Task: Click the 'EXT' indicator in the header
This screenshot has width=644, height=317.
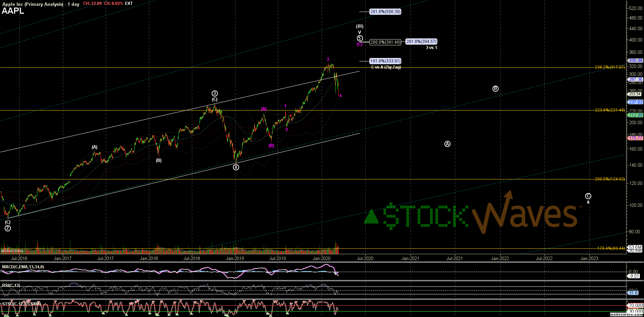Action: 129,3
